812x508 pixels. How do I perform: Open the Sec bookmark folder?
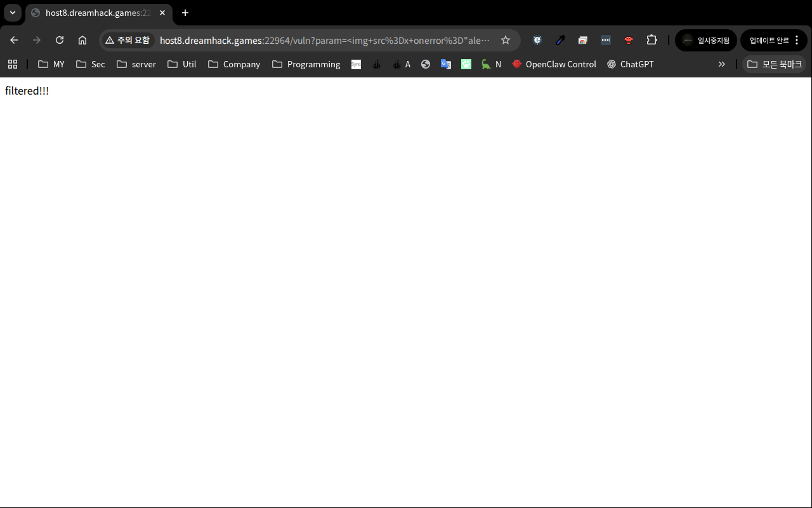point(91,64)
